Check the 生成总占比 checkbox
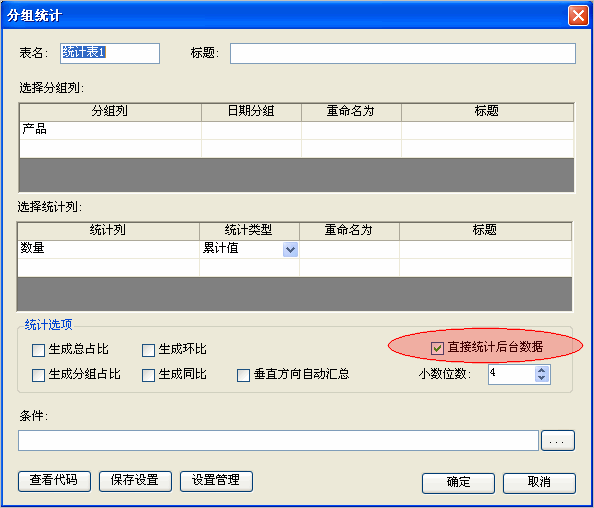594x508 pixels. coord(38,350)
